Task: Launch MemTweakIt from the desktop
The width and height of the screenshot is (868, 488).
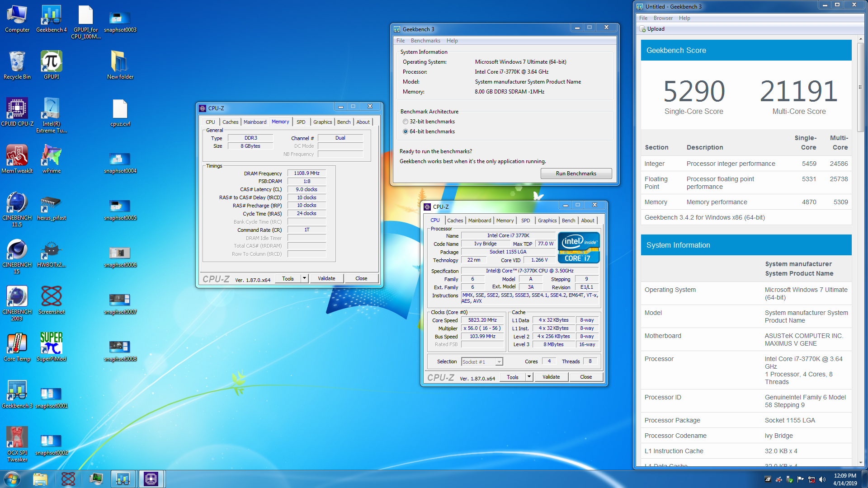Action: [17, 160]
